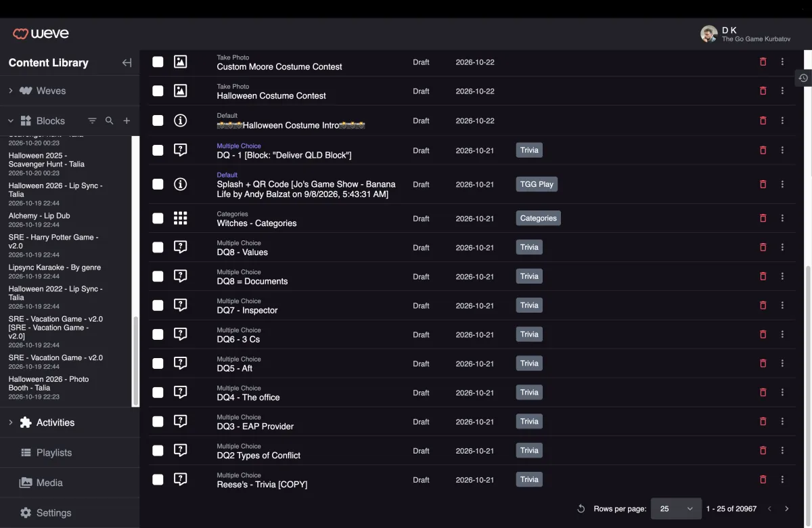
Task: Delete the DQ7 - Inspector activity
Action: click(x=763, y=305)
